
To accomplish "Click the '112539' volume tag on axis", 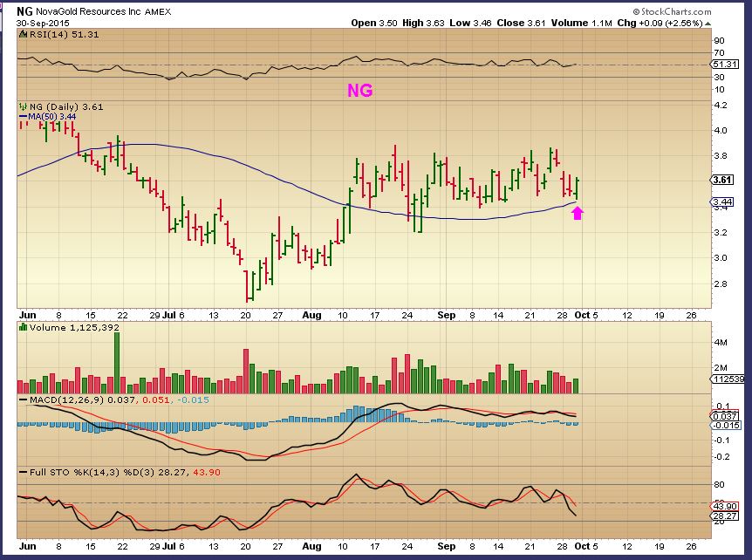I will coord(728,379).
